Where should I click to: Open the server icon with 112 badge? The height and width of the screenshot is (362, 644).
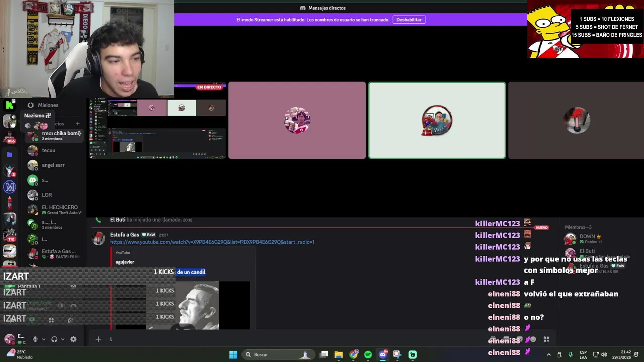(x=9, y=235)
